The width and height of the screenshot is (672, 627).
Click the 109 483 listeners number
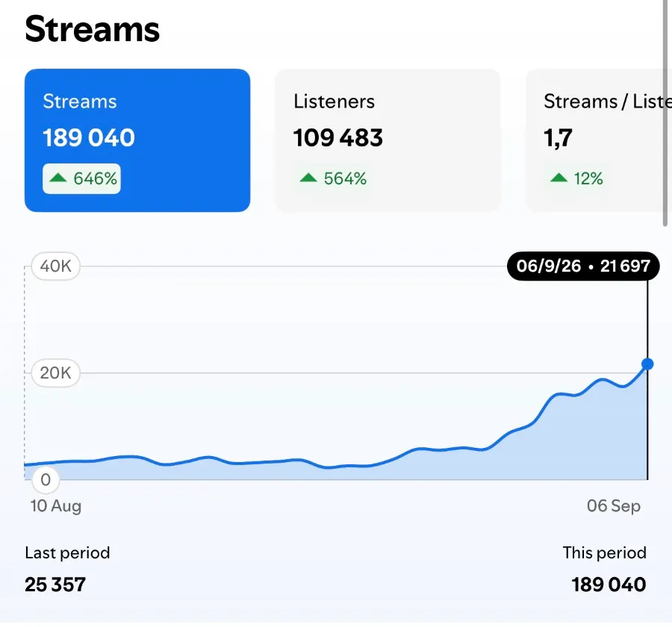pyautogui.click(x=337, y=138)
